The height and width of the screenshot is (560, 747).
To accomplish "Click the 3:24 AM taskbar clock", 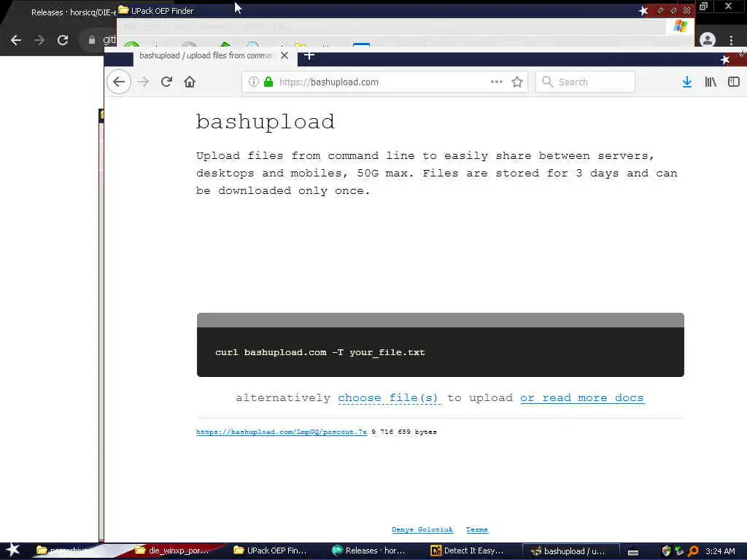I will [x=720, y=551].
